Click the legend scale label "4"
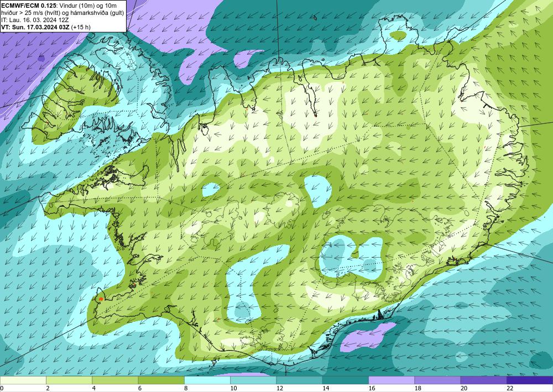The height and width of the screenshot is (392, 553). (94, 389)
